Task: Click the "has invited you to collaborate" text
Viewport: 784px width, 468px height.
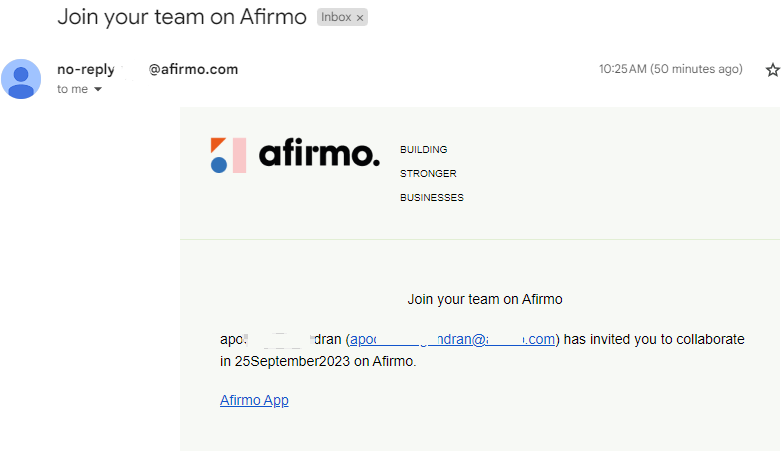Action: pyautogui.click(x=654, y=339)
